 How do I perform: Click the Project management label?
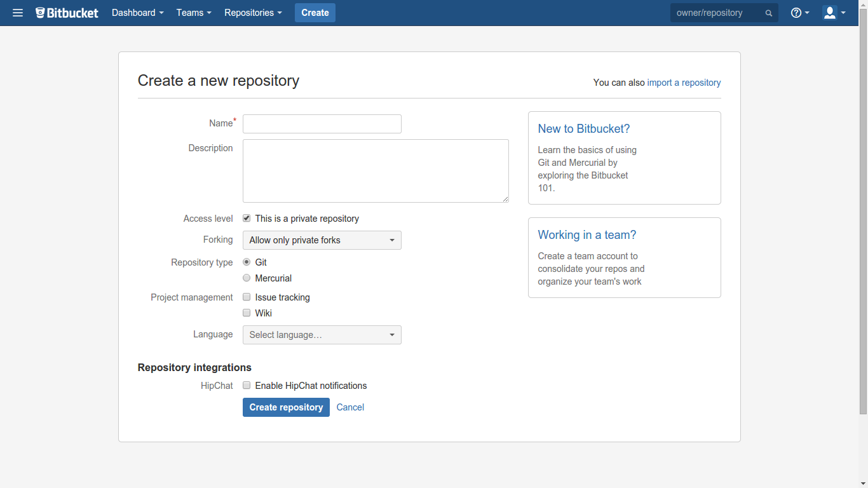(192, 297)
